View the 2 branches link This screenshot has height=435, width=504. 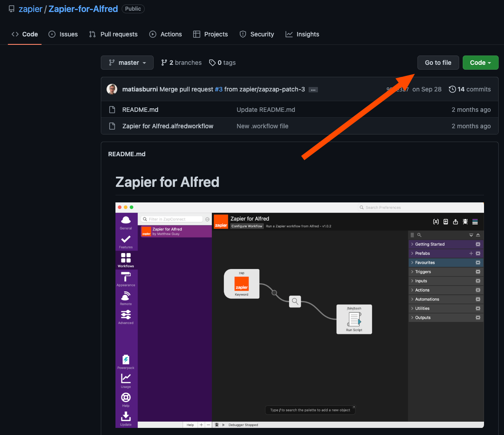click(x=181, y=63)
